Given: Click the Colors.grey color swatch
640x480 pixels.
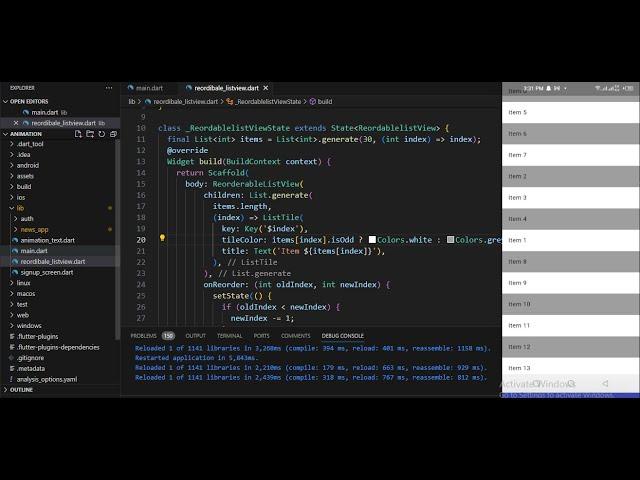Looking at the screenshot, I should pos(450,240).
